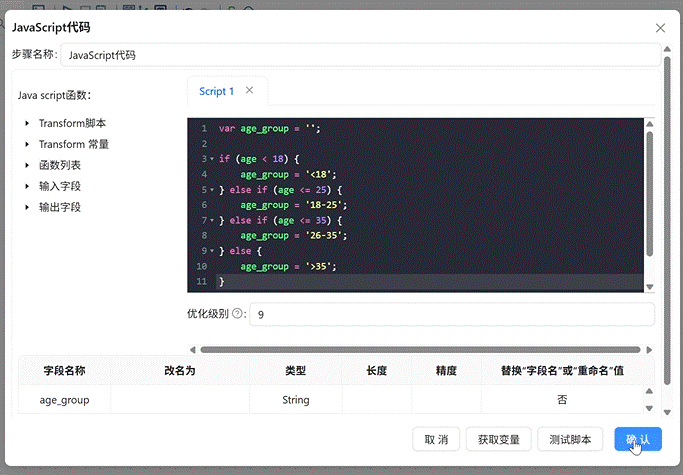Image resolution: width=683 pixels, height=475 pixels.
Task: Click the String type cell
Action: pyautogui.click(x=296, y=400)
